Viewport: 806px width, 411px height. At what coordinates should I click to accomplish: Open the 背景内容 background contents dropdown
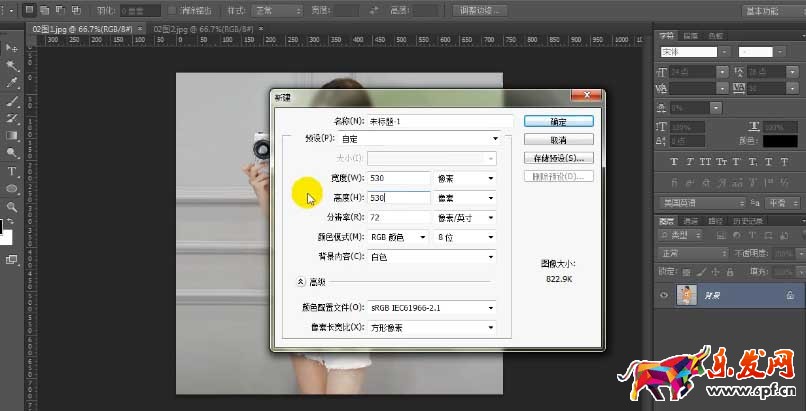click(x=432, y=257)
